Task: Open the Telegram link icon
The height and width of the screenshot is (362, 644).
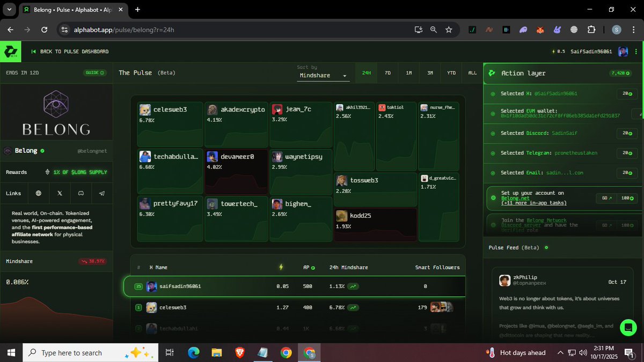Action: [x=102, y=193]
